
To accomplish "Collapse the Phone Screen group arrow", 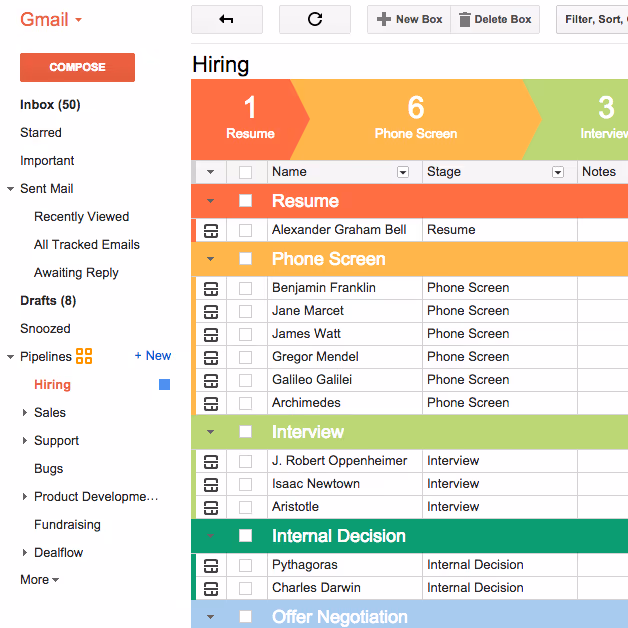I will [210, 259].
